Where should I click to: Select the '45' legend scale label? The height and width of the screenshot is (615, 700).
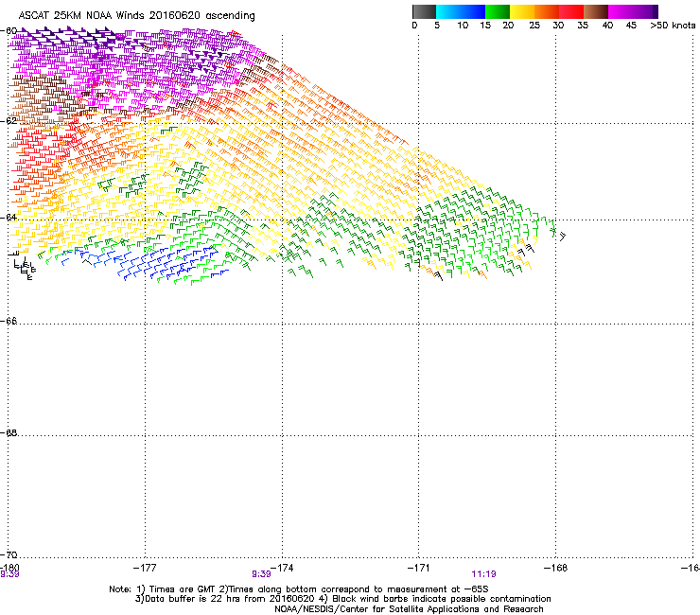pos(631,26)
